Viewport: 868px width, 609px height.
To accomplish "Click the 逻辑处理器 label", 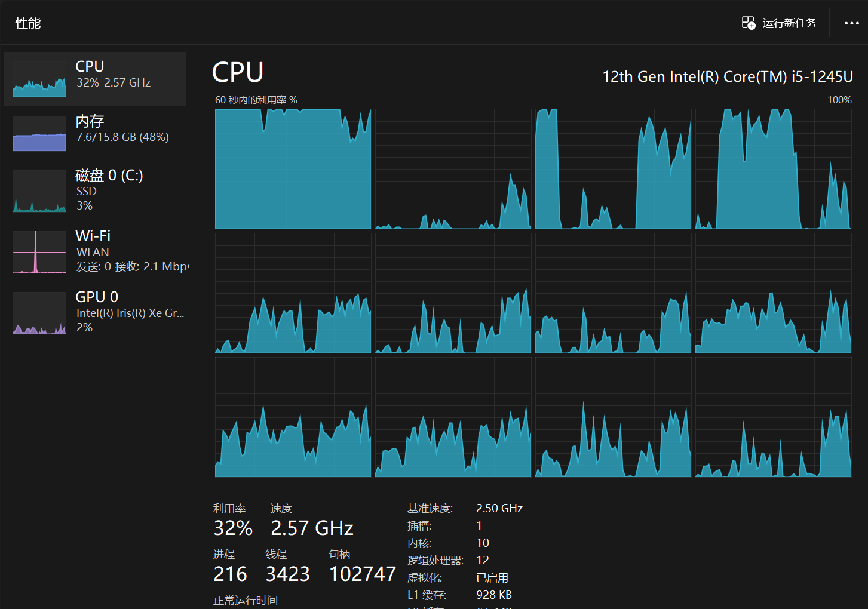I will pyautogui.click(x=435, y=560).
